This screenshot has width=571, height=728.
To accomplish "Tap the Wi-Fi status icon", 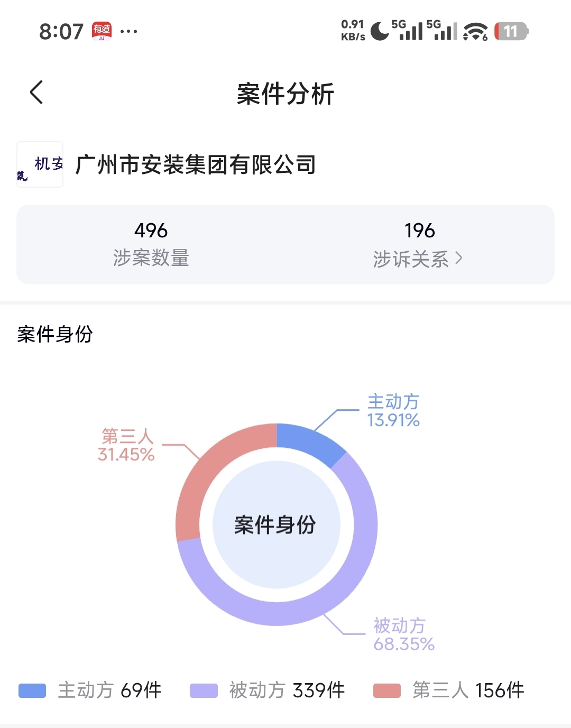I will click(475, 31).
